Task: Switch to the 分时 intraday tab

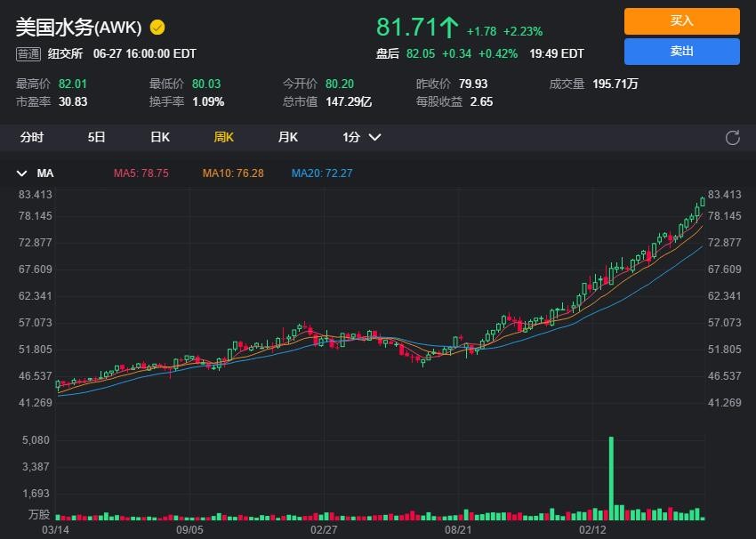Action: pos(31,137)
